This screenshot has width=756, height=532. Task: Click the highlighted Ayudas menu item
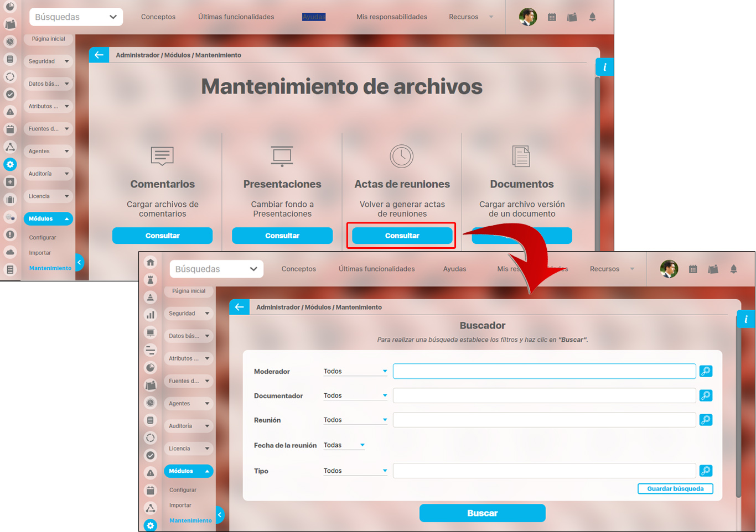coord(314,17)
